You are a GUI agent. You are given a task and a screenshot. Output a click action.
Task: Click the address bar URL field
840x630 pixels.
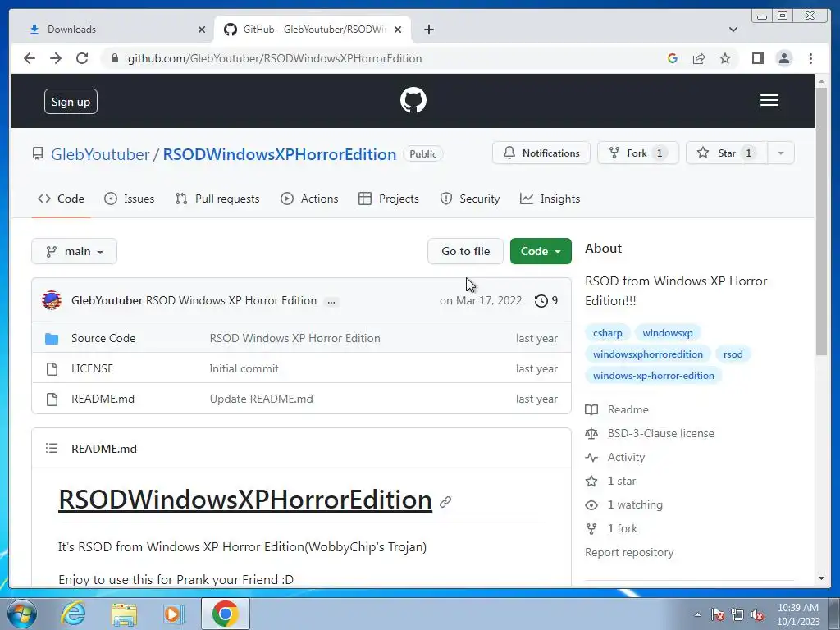274,58
